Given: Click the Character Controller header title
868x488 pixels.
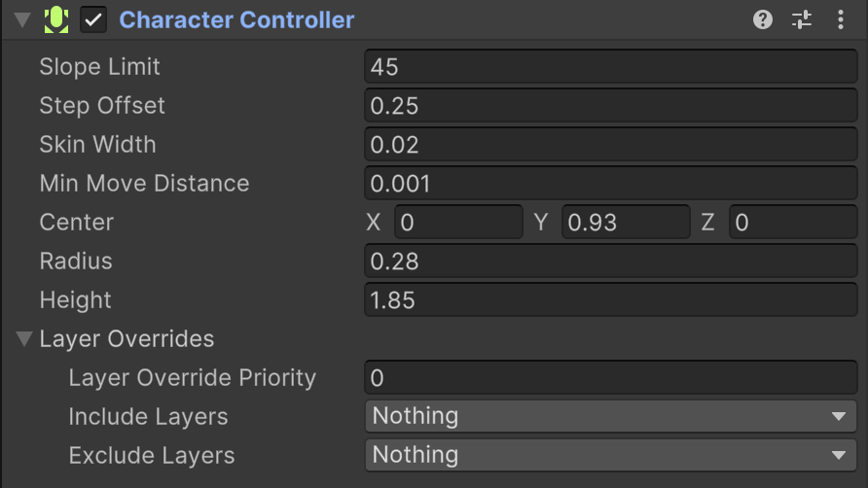Looking at the screenshot, I should tap(236, 19).
